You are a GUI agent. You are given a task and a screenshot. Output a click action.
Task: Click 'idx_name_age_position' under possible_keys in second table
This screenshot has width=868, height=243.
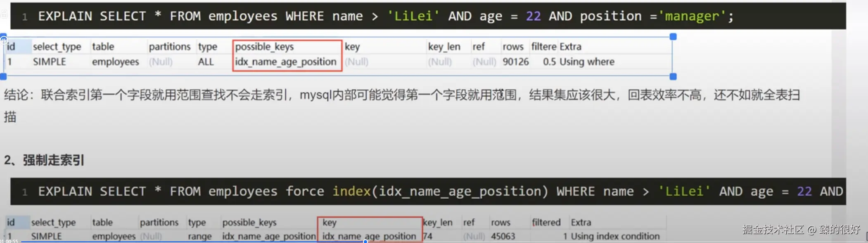pyautogui.click(x=269, y=236)
